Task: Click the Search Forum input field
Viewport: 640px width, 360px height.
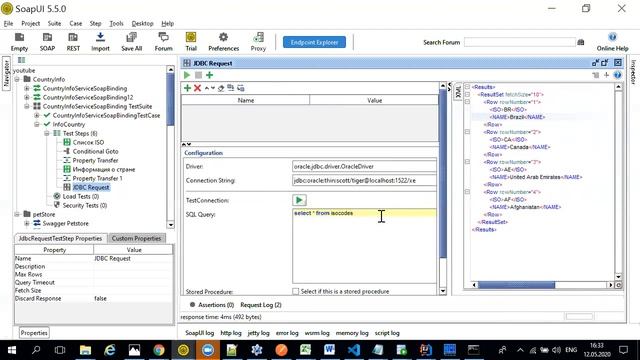Action: tap(519, 42)
